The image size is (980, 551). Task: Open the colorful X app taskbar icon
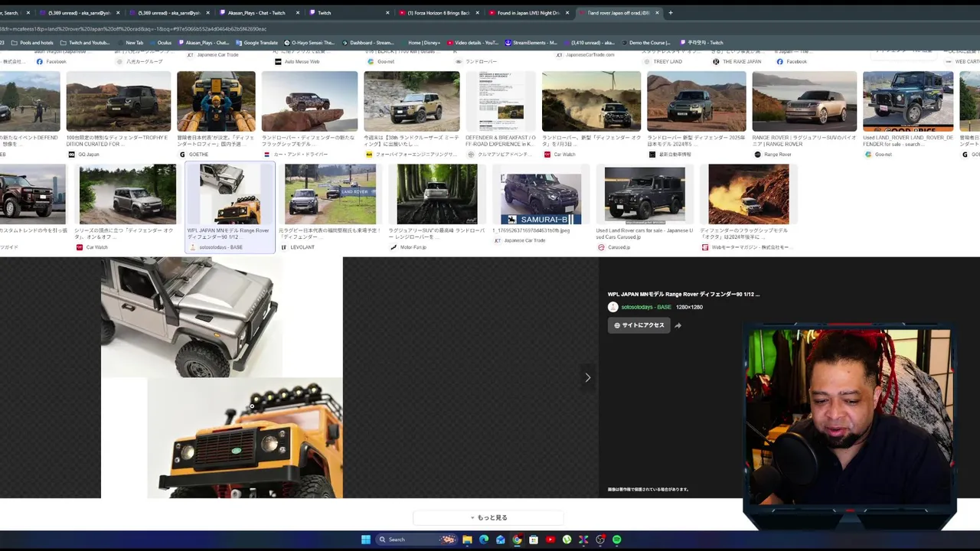click(x=583, y=540)
